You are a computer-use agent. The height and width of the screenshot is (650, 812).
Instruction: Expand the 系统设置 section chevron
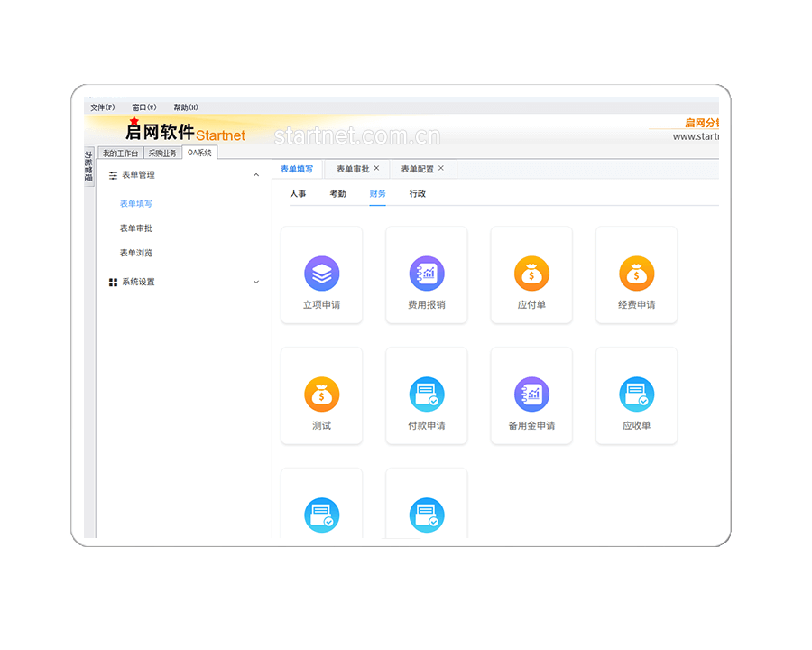[x=256, y=282]
